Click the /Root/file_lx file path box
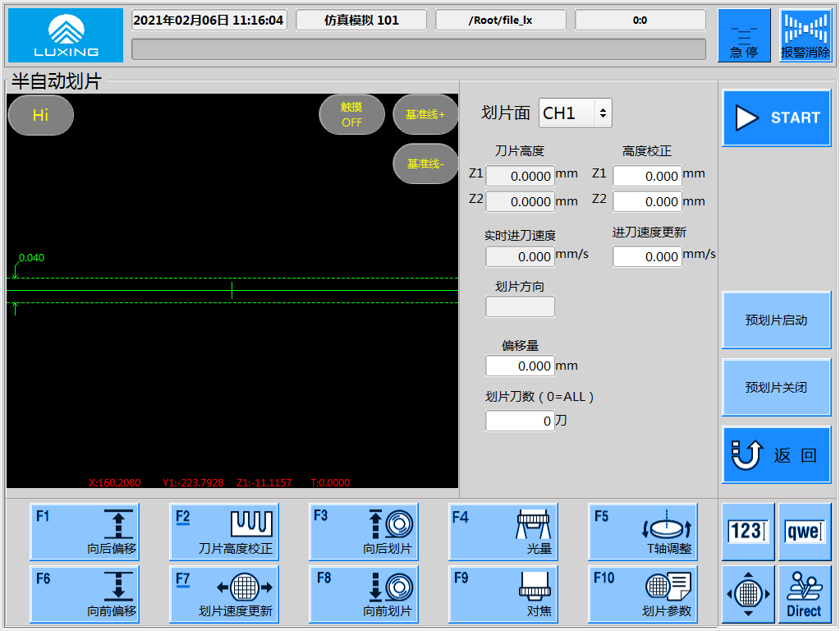840x631 pixels. tap(500, 21)
